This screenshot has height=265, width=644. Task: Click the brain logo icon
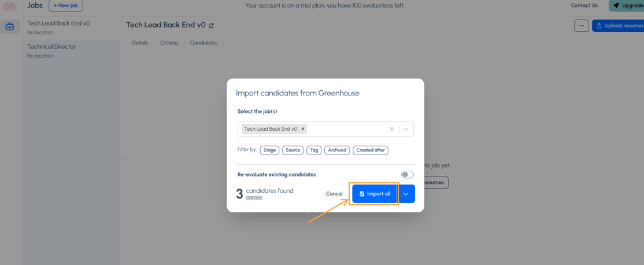[x=9, y=6]
